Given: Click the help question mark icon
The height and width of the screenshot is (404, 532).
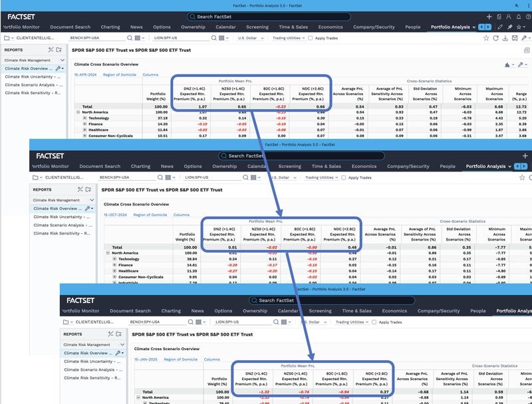Looking at the screenshot, I should coord(529,17).
